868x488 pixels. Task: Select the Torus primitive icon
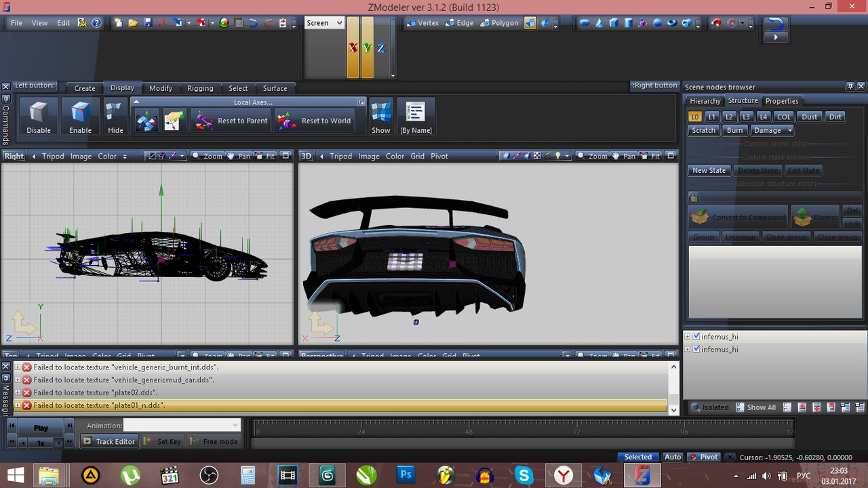pyautogui.click(x=672, y=22)
